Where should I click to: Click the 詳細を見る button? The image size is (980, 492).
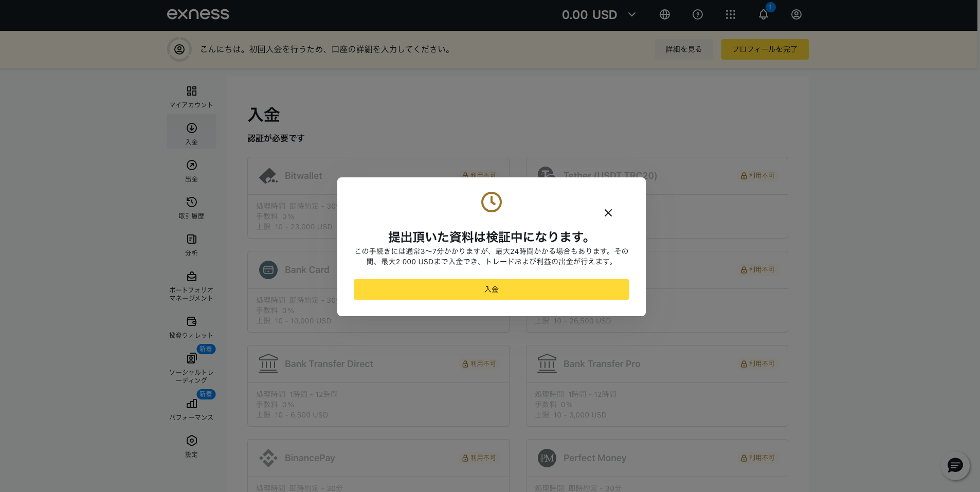[x=683, y=49]
